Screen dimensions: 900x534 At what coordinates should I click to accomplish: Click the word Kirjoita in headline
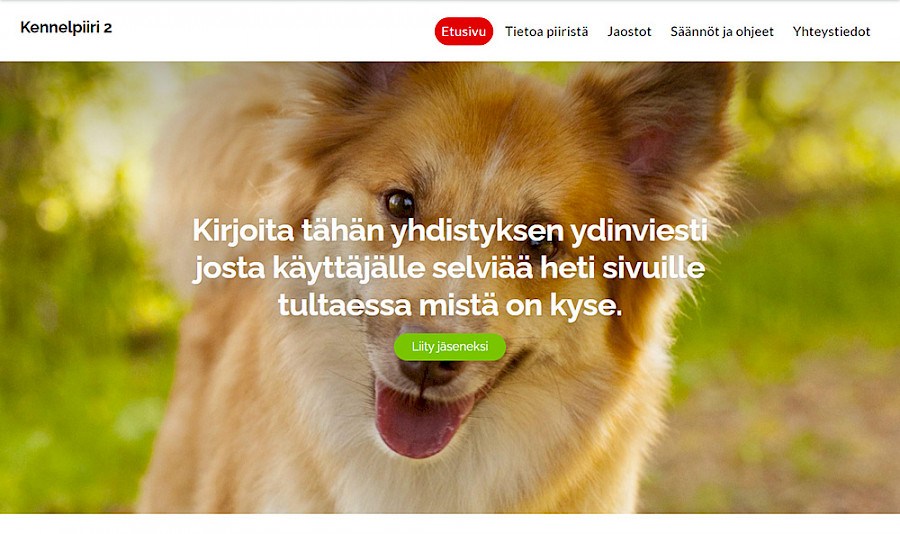click(x=243, y=231)
